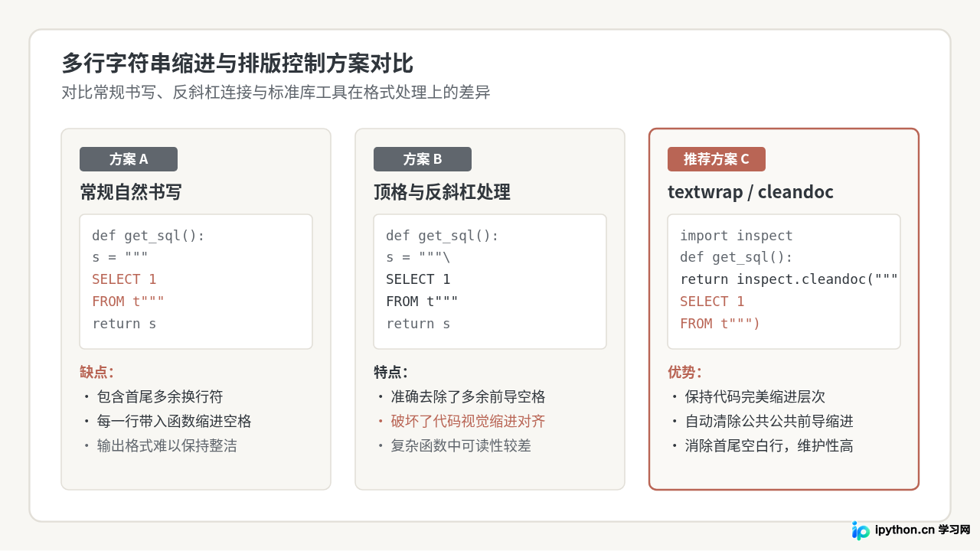980x551 pixels.
Task: Click "def get_sql():" in the 方案 C code
Action: coord(737,257)
